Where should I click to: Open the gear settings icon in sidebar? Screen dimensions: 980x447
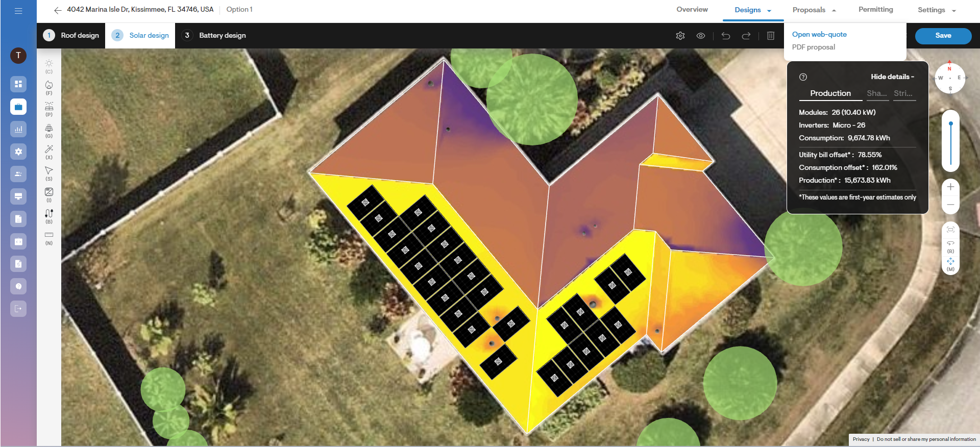coord(18,152)
